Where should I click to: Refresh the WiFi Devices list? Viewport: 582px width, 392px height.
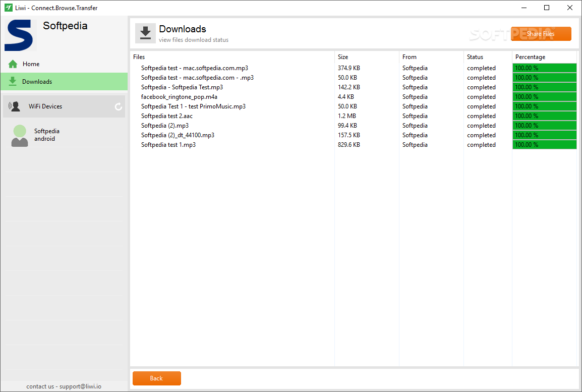(x=119, y=106)
